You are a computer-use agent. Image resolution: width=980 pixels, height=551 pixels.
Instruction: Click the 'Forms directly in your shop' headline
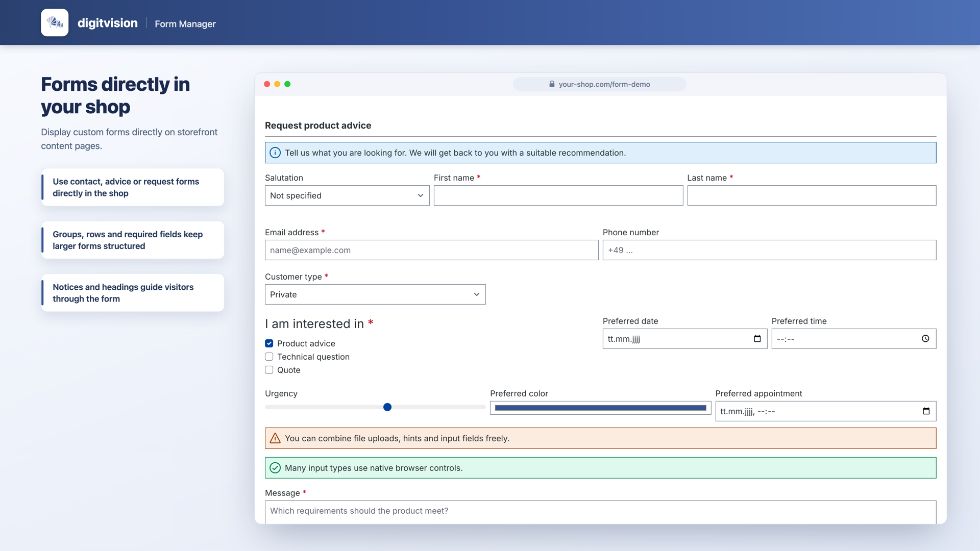[115, 95]
